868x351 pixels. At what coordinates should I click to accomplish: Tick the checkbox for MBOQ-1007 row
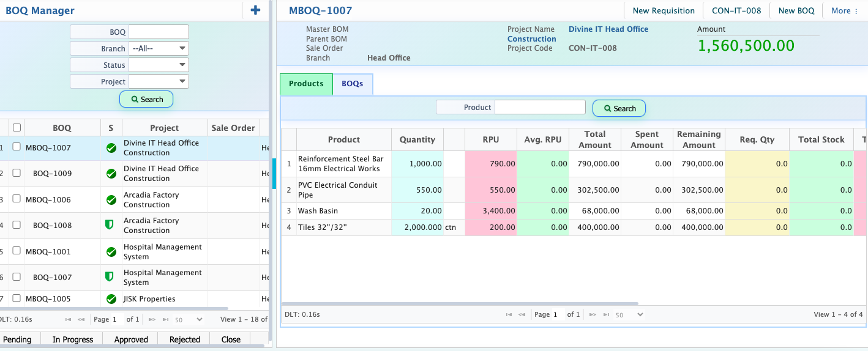point(17,147)
